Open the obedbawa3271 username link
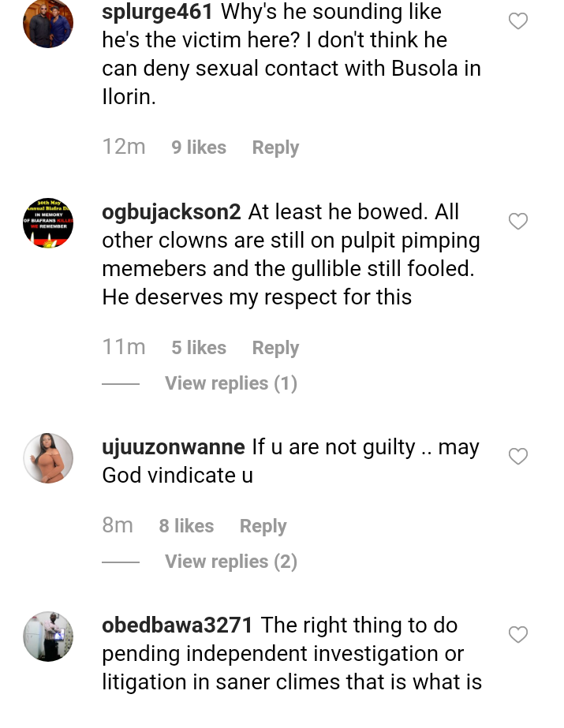 (177, 625)
